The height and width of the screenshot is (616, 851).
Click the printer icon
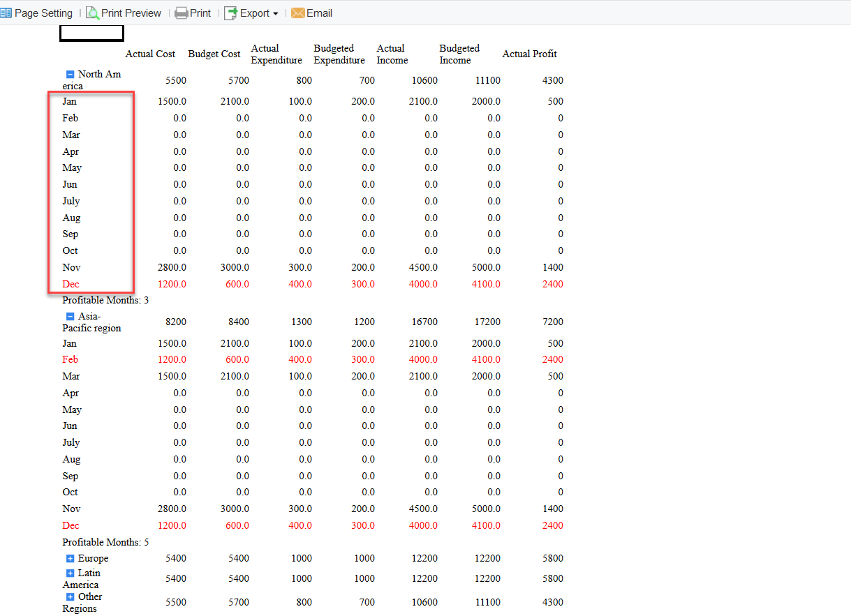pyautogui.click(x=182, y=13)
